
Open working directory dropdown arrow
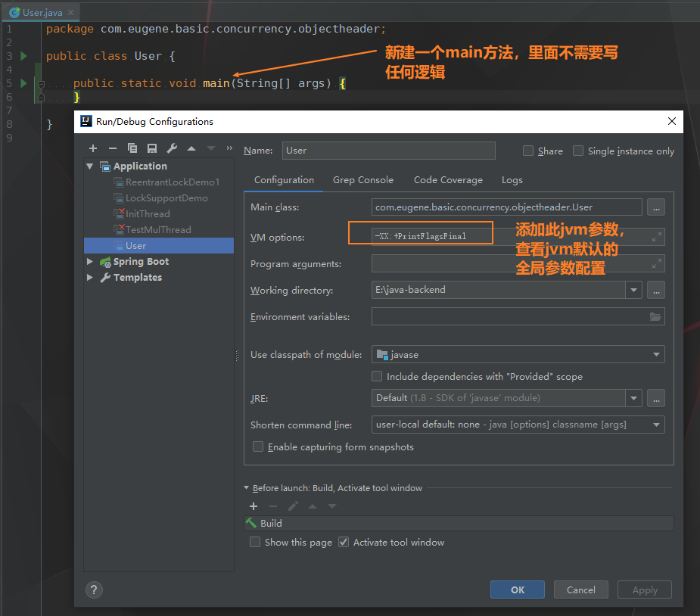click(x=633, y=290)
